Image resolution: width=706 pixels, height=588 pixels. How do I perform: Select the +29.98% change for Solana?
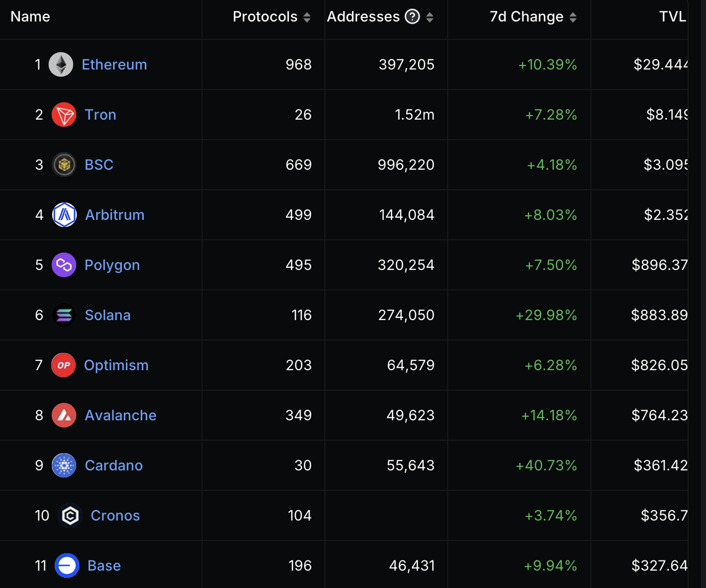coord(546,315)
